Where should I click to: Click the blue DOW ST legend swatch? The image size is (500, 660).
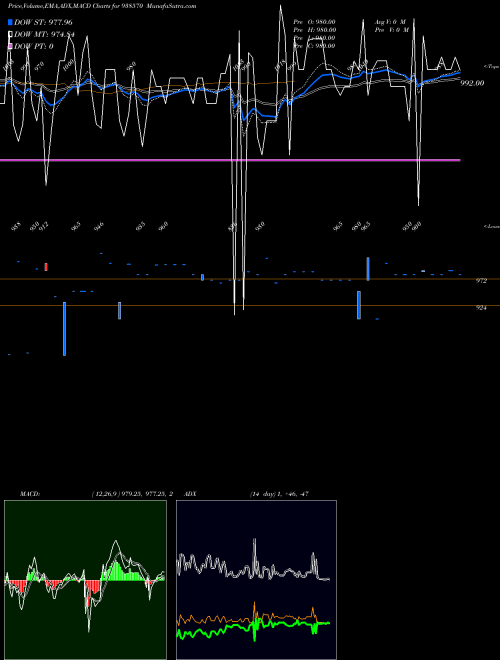coord(10,22)
